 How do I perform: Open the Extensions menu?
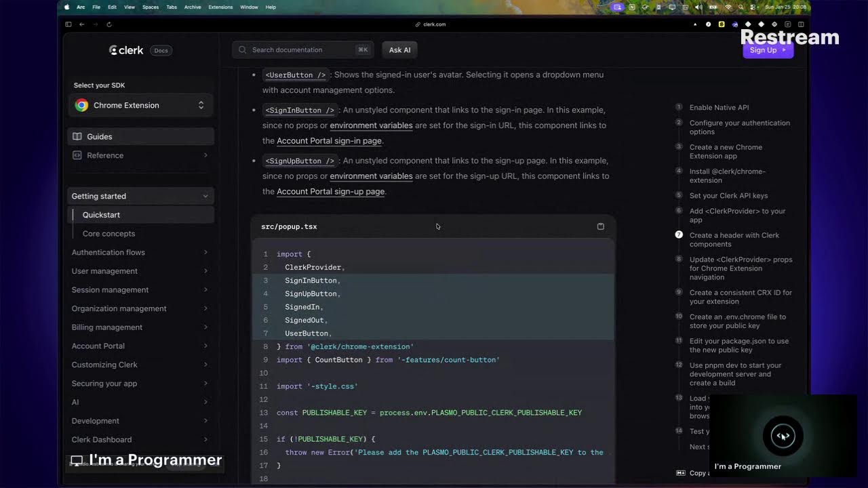coord(220,7)
